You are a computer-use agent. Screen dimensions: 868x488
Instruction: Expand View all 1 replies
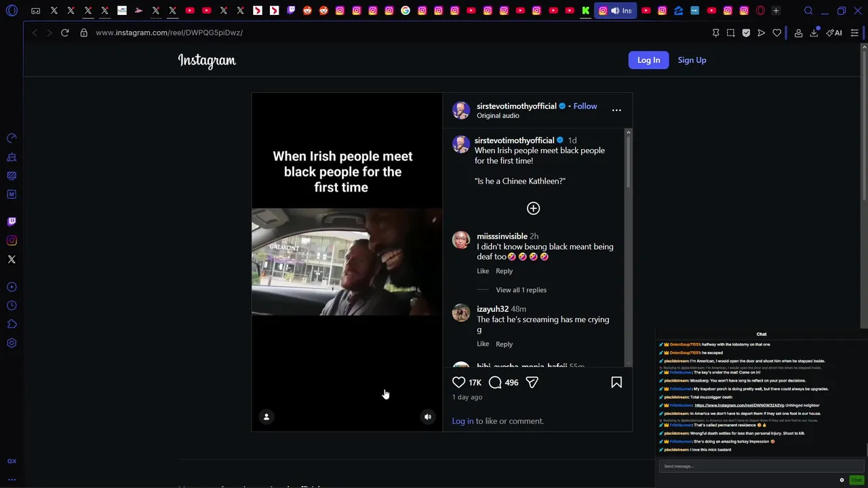521,290
